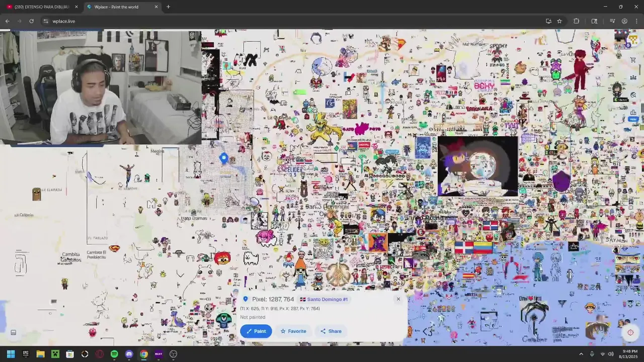Screen dimensions: 644x362
Task: Launch Epic Games from the taskbar
Action: tap(26, 354)
